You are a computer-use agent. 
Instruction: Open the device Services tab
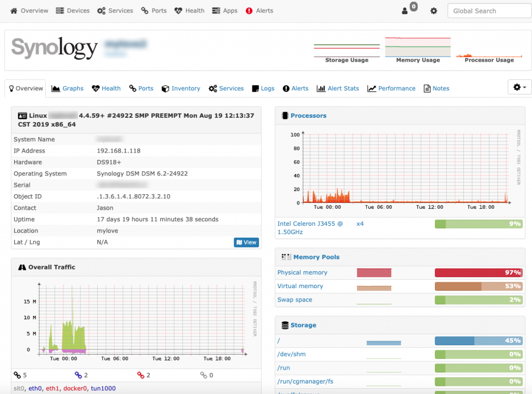pyautogui.click(x=226, y=88)
